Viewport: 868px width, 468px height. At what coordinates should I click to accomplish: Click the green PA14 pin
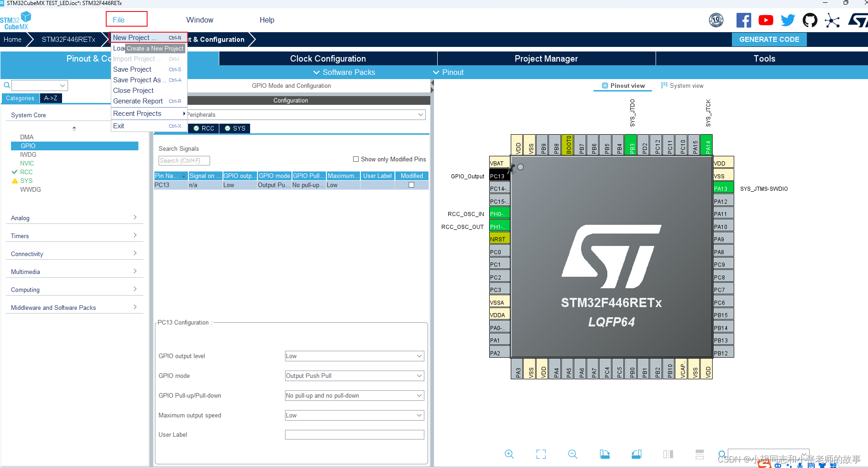tap(706, 145)
